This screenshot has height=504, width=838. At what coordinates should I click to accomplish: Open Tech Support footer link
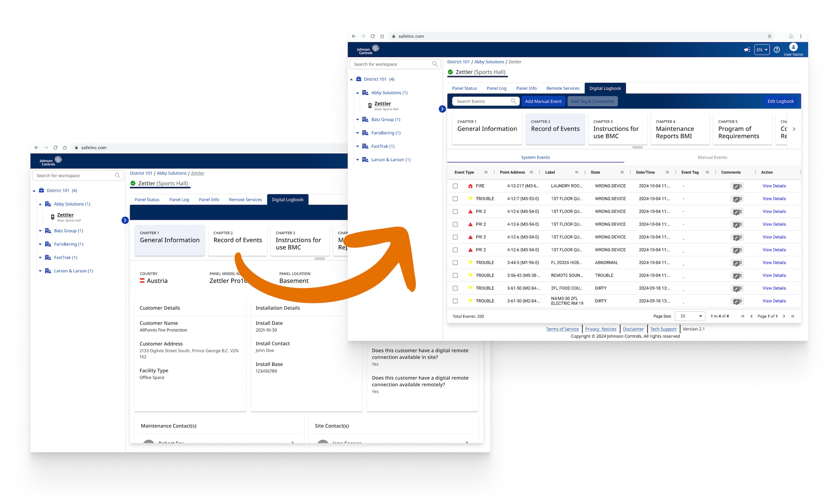(x=663, y=329)
